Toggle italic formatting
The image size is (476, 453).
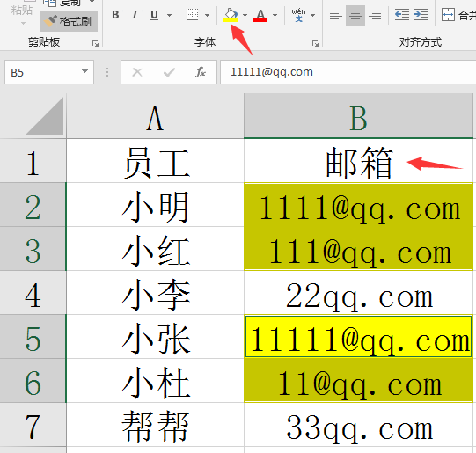(135, 15)
